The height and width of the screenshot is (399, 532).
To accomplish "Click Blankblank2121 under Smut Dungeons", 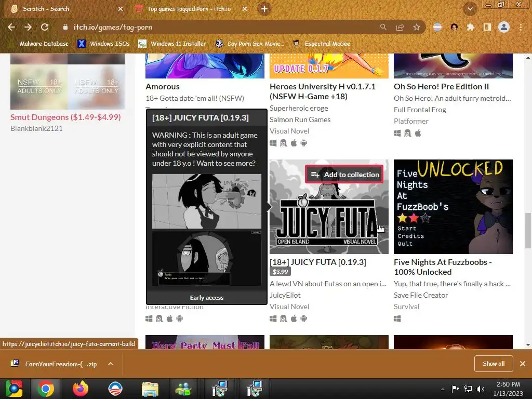I will (x=36, y=128).
